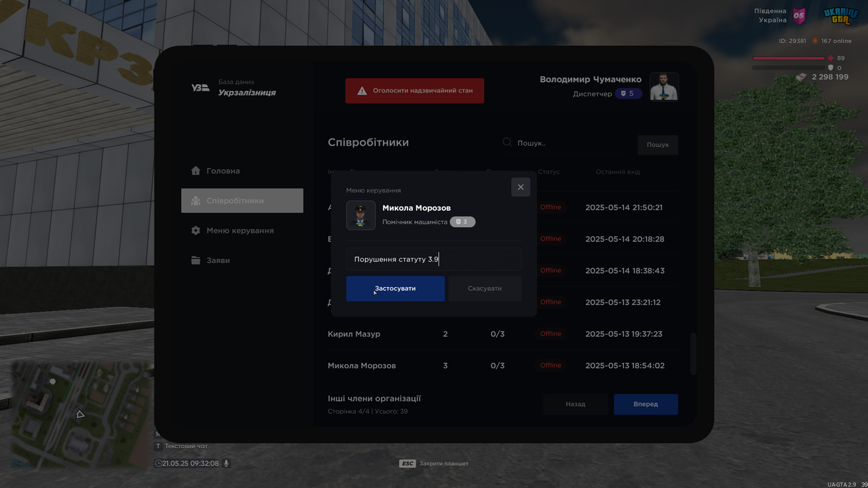The width and height of the screenshot is (868, 488).
Task: Select Микола Морозов row in employee table
Action: [x=502, y=365]
